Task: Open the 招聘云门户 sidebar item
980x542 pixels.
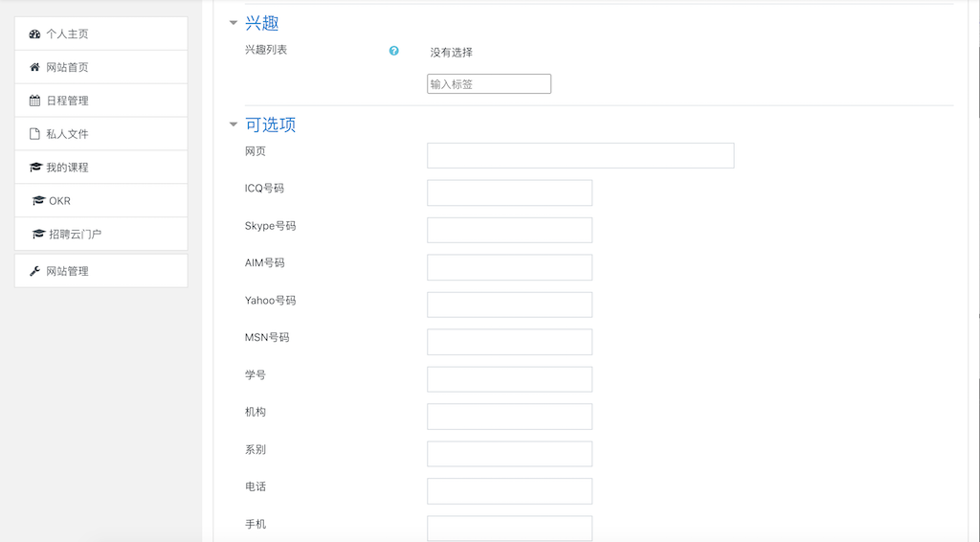Action: [101, 234]
